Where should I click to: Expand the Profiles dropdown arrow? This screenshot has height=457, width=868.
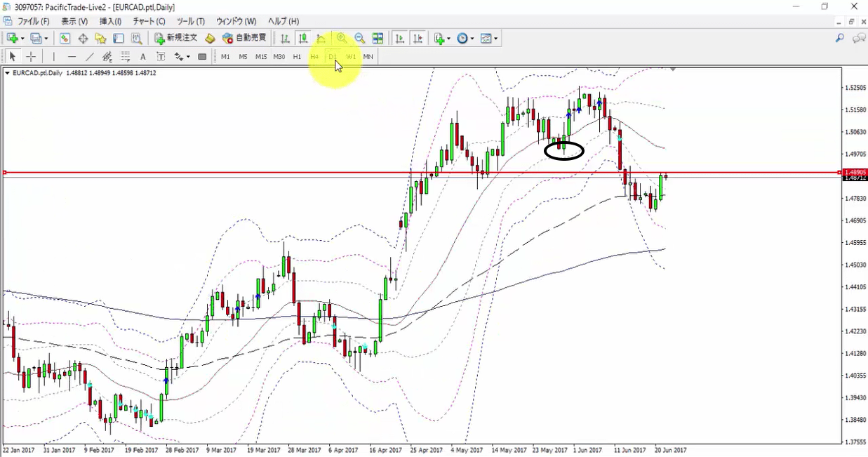pos(46,39)
